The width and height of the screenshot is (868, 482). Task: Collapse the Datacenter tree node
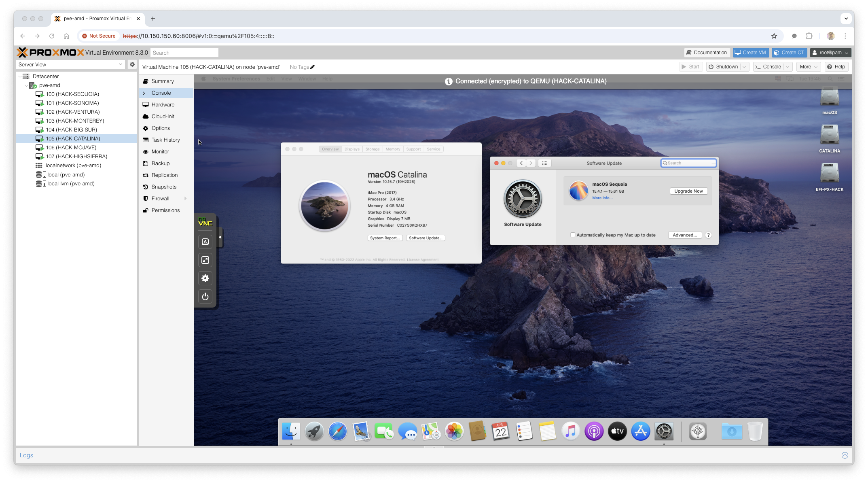click(x=20, y=76)
